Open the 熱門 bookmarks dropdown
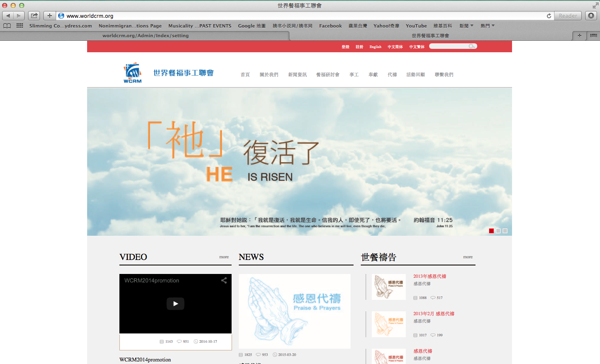Screen dimensions: 600x364 coord(487,25)
